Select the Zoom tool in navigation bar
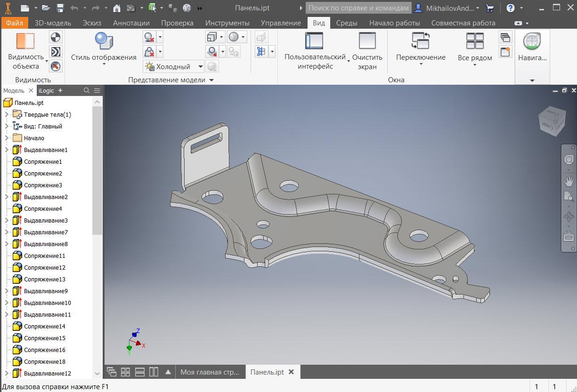The width and height of the screenshot is (577, 392). [569, 197]
